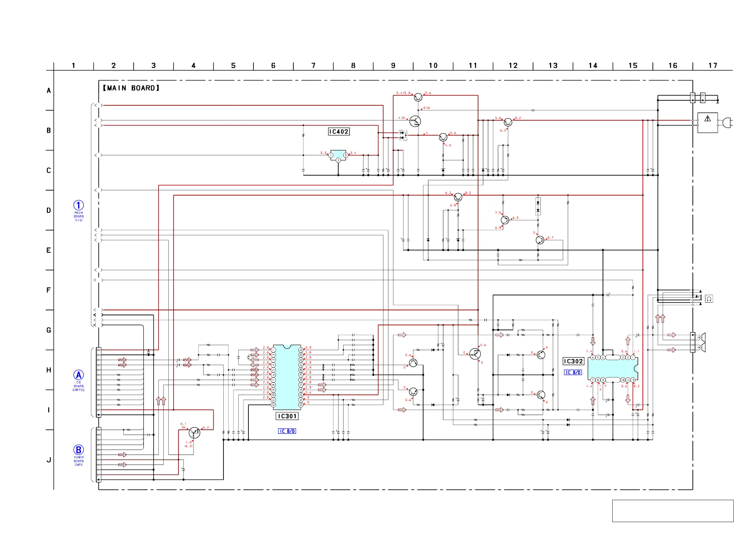Click the AC power plug symbol
The image size is (745, 560).
coord(727,123)
